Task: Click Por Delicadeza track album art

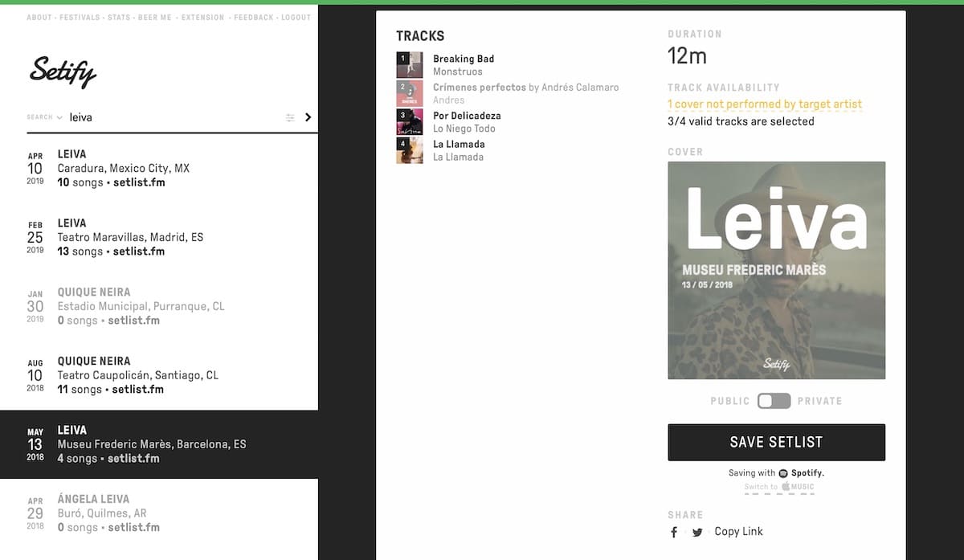Action: 409,122
